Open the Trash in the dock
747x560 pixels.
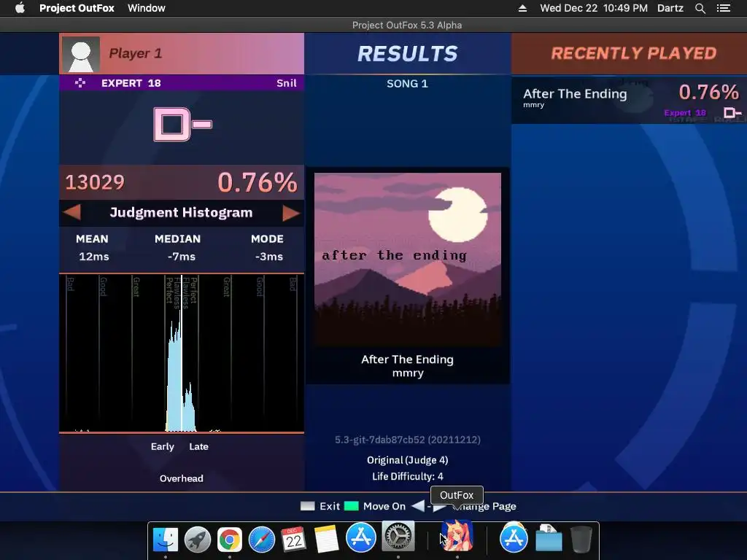click(x=581, y=540)
